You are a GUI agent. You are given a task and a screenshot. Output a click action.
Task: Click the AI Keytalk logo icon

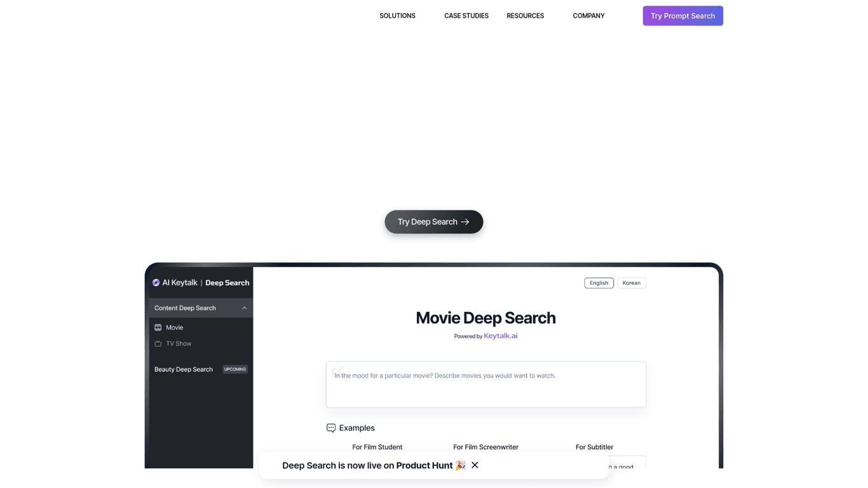156,282
